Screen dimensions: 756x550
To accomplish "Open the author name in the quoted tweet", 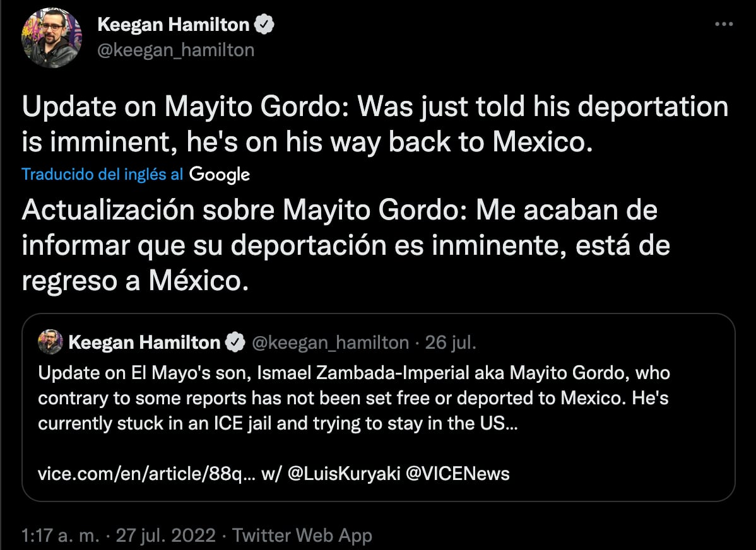I will 144,342.
